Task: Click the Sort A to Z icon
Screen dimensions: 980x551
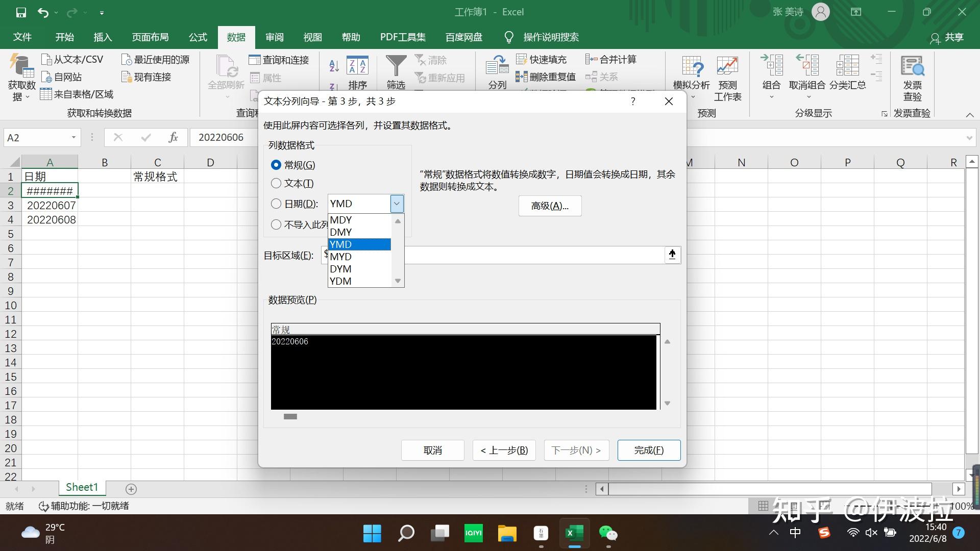Action: pyautogui.click(x=334, y=65)
